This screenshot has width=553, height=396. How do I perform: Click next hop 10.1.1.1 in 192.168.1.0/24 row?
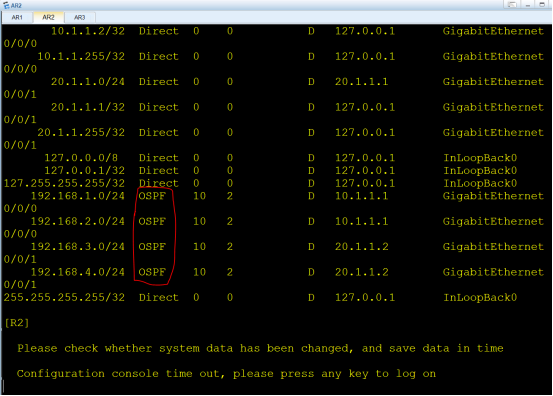coord(361,196)
